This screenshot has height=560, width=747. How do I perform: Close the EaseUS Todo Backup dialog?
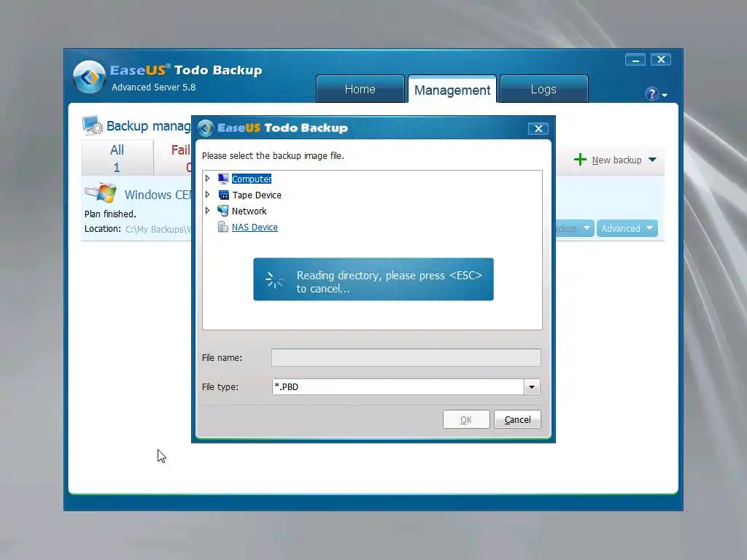point(538,128)
